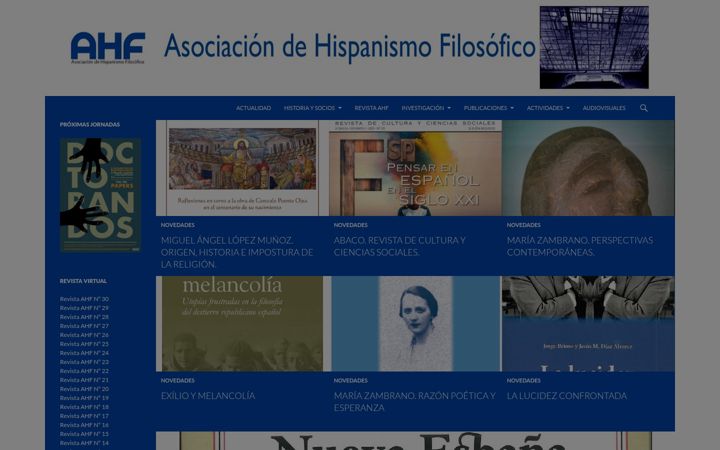This screenshot has height=450, width=720.
Task: Open post Ábaco. Revista de Cultura y Ciencias Sociales
Action: [x=399, y=246]
